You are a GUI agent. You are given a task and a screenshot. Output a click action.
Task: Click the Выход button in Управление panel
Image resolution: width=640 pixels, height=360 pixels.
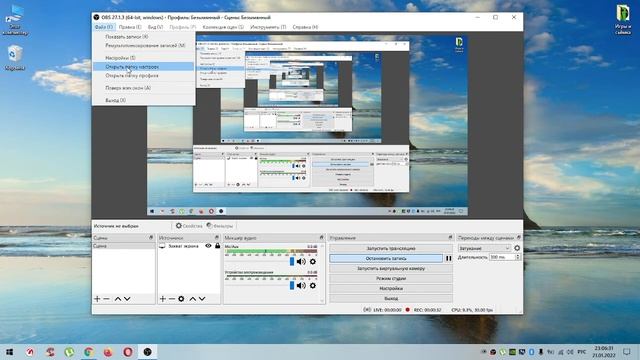click(391, 298)
